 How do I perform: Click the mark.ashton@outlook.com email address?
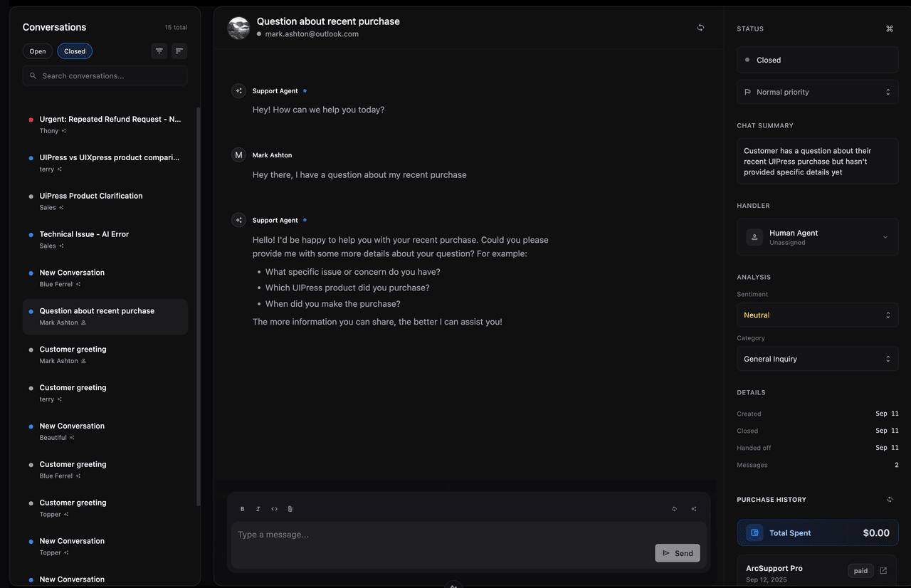312,34
